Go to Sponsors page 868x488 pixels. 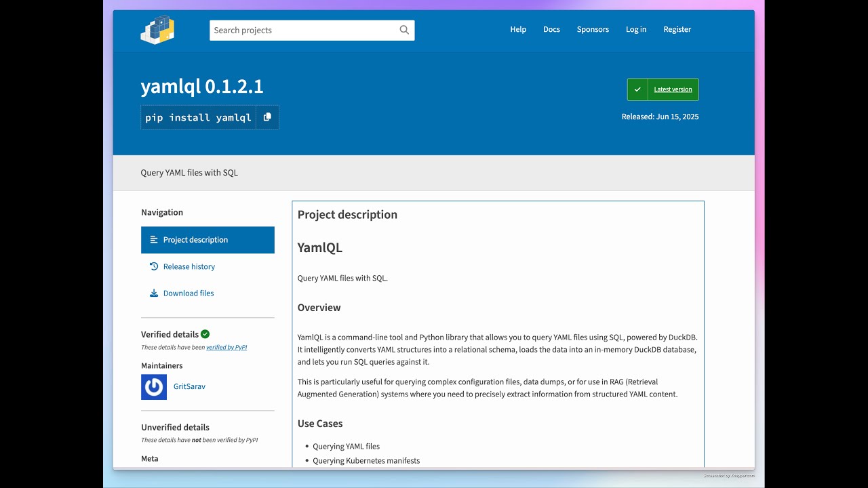593,29
